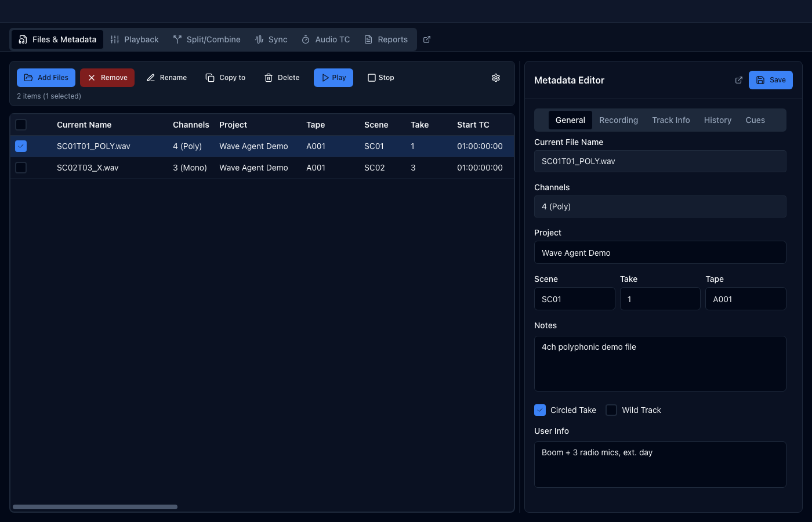
Task: Check the SC02T03_X.wav row checkbox
Action: [21, 168]
